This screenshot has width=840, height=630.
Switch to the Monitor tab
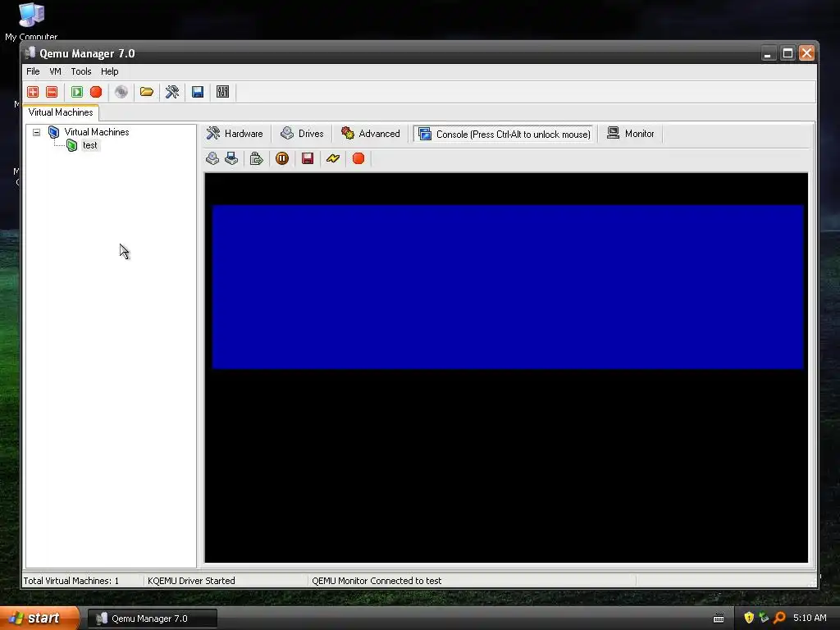pyautogui.click(x=631, y=134)
